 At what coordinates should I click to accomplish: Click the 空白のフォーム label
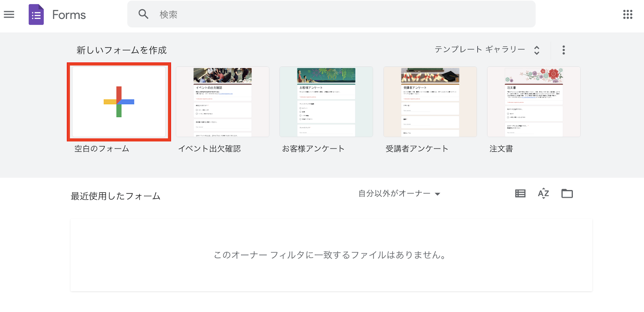click(102, 149)
